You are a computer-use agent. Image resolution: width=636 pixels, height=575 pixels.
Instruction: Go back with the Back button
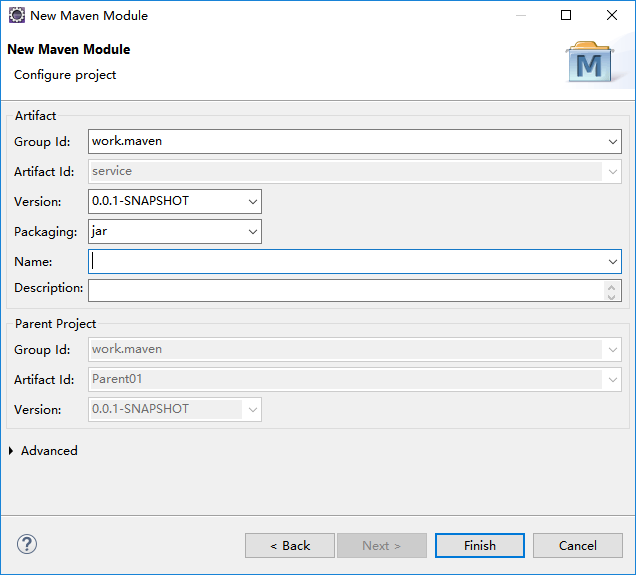290,545
